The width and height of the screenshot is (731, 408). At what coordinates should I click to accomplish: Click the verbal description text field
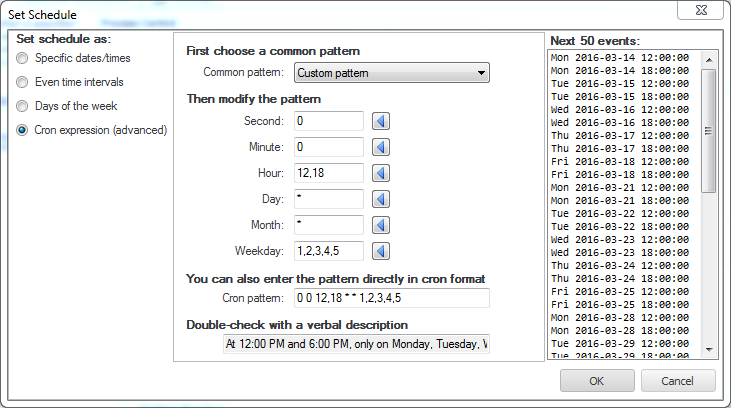tap(356, 344)
